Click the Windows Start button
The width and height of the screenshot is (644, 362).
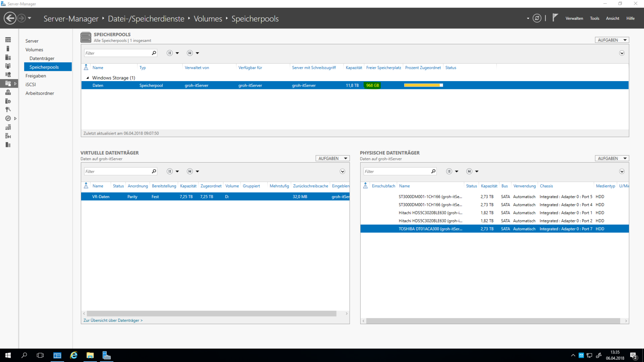pos(8,355)
